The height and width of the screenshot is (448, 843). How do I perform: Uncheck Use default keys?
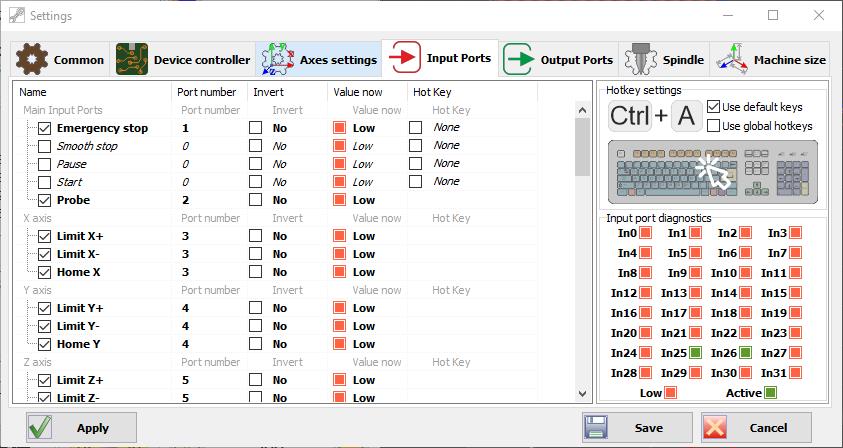[x=713, y=106]
